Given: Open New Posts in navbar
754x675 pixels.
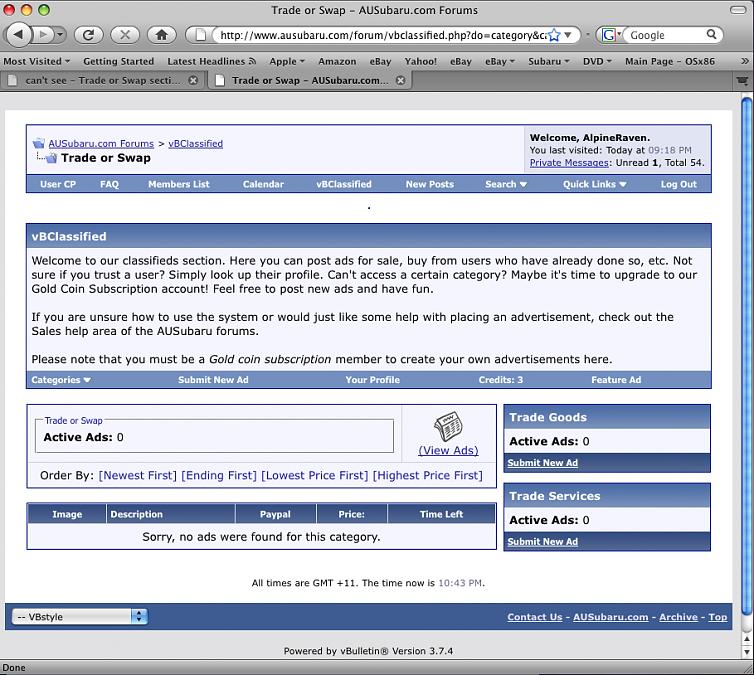Looking at the screenshot, I should (x=429, y=184).
